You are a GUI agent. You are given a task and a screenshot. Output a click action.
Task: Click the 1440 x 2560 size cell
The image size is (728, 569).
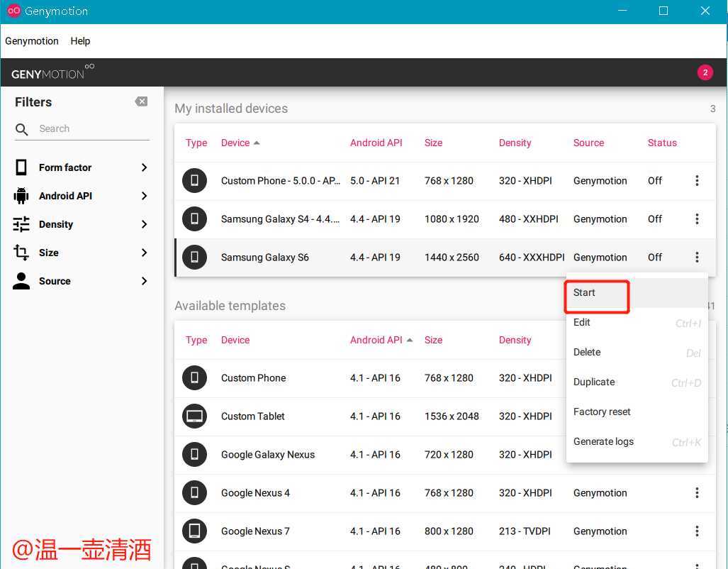coord(452,257)
